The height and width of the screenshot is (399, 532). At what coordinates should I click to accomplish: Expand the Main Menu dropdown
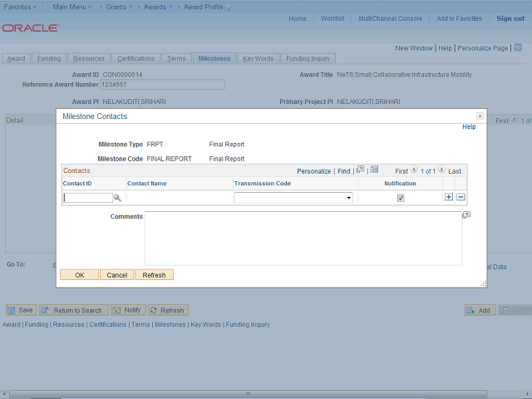(x=73, y=6)
